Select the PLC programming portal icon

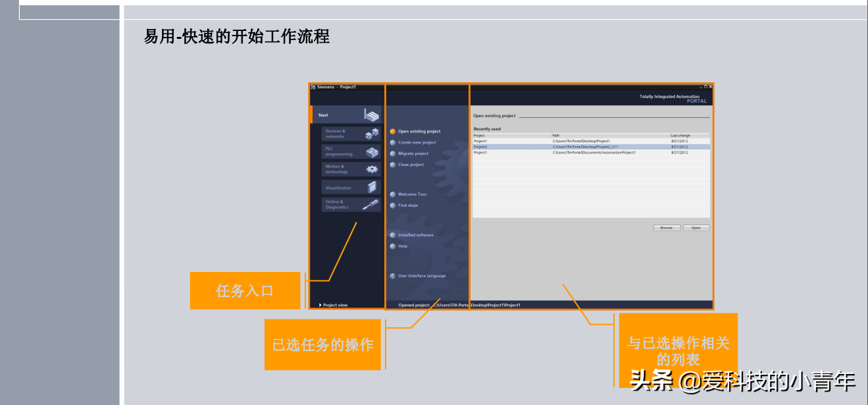point(372,152)
